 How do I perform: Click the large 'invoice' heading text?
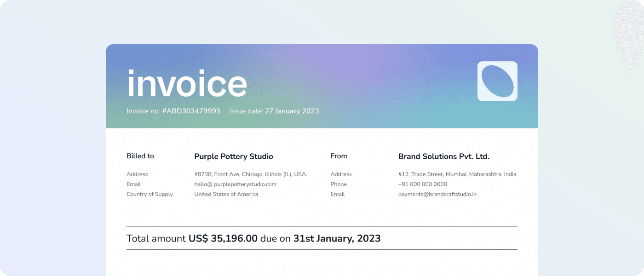point(187,83)
